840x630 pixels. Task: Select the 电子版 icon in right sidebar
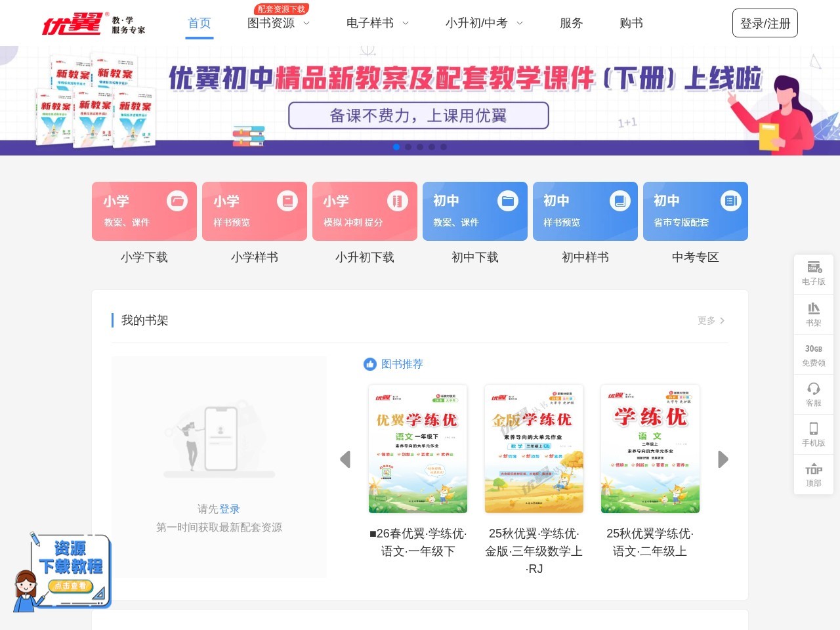[813, 272]
